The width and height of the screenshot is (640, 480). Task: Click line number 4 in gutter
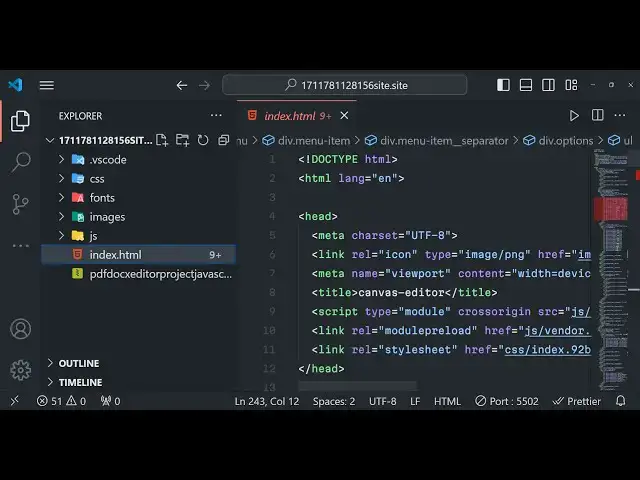272,216
